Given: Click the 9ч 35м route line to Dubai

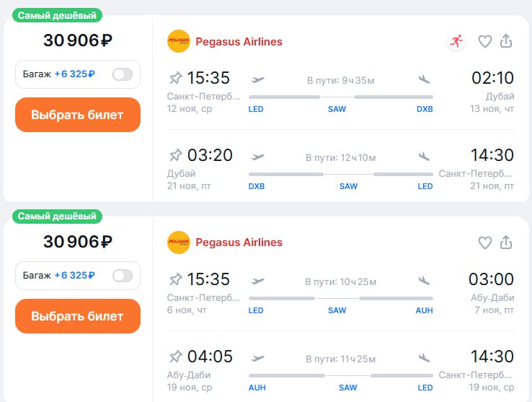Looking at the screenshot, I should [x=340, y=97].
